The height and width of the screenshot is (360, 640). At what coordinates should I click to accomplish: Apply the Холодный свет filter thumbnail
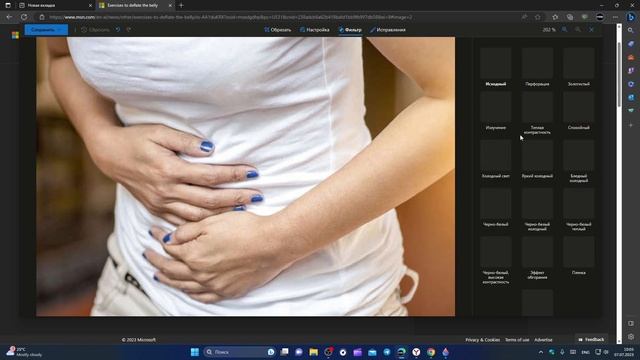pos(496,156)
